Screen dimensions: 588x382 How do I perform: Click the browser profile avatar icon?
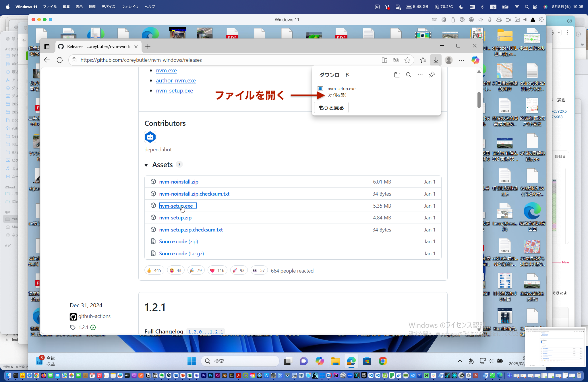(448, 60)
